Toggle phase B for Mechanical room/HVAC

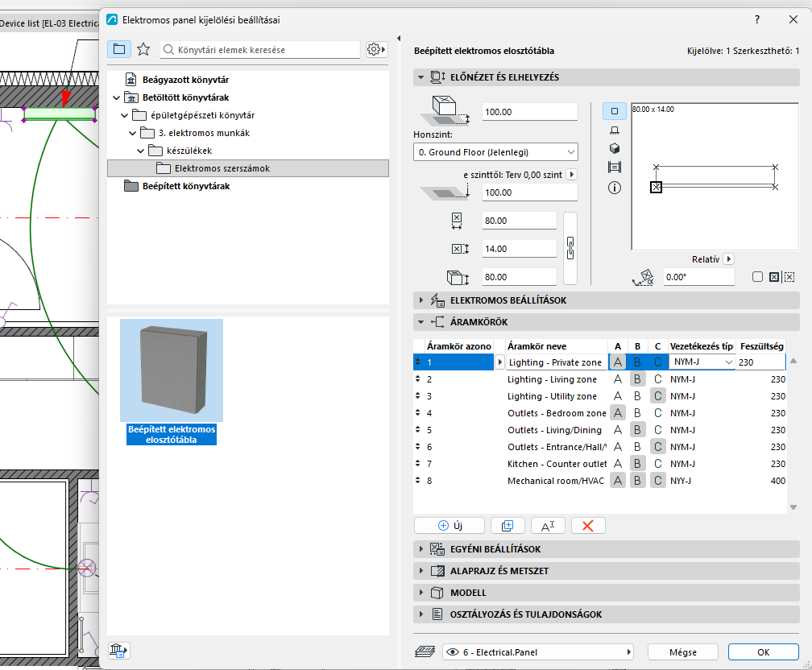point(637,481)
